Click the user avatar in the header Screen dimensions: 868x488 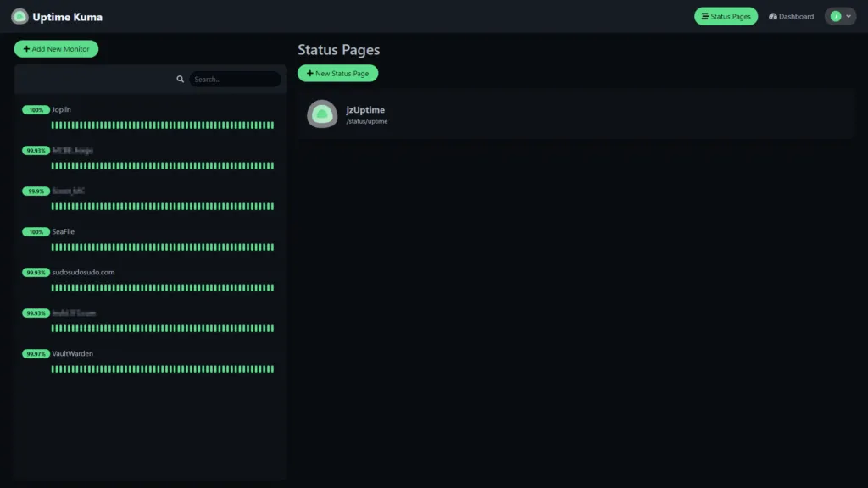[835, 16]
